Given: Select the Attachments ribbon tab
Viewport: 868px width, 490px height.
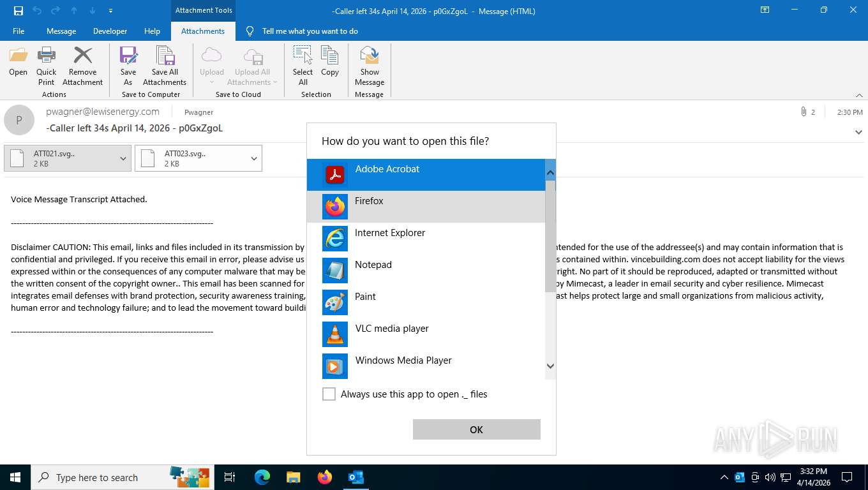Looking at the screenshot, I should [x=203, y=31].
